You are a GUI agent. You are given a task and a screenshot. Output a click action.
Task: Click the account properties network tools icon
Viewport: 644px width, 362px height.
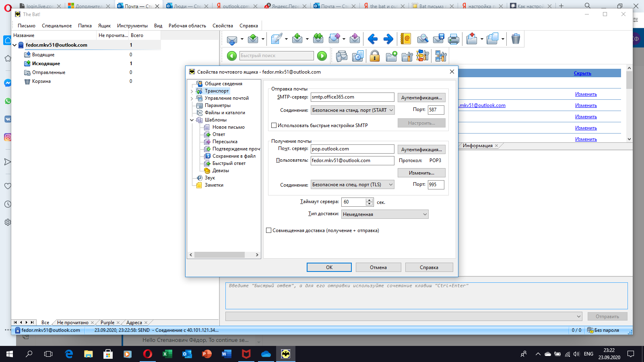(441, 56)
